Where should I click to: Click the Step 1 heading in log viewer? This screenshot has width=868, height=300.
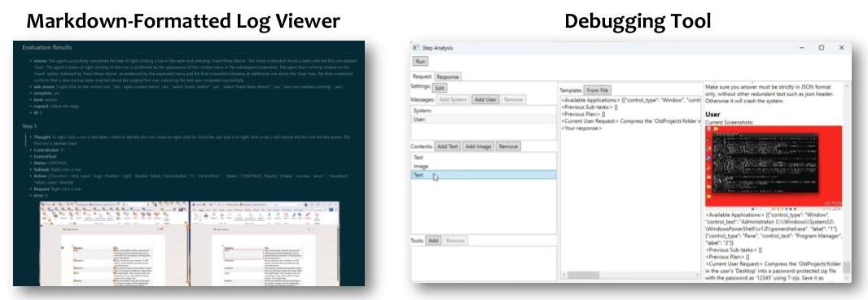click(30, 127)
